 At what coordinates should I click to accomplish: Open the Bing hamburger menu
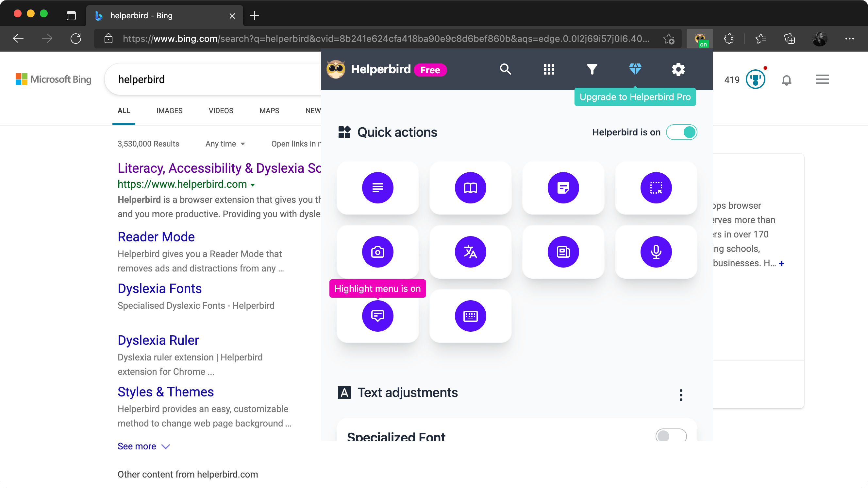822,79
